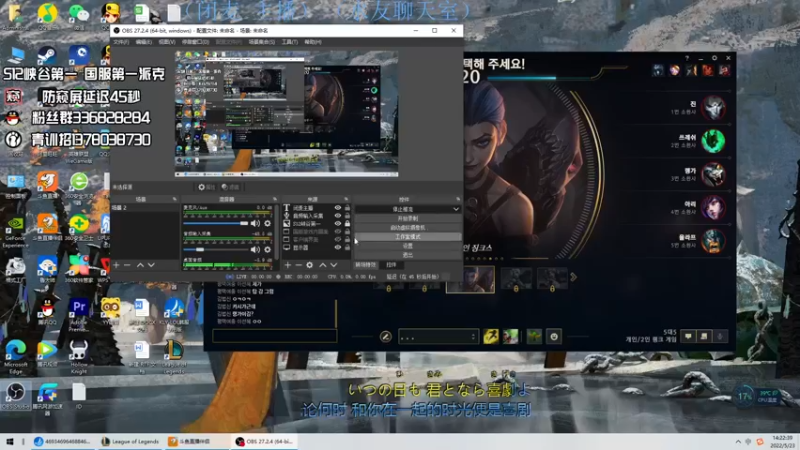This screenshot has height=450, width=800.
Task: Show next skins with the right chevron arrow
Action: (574, 277)
